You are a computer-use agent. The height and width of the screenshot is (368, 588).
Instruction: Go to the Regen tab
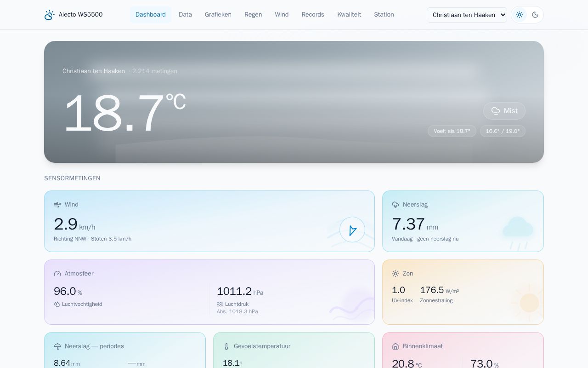253,15
